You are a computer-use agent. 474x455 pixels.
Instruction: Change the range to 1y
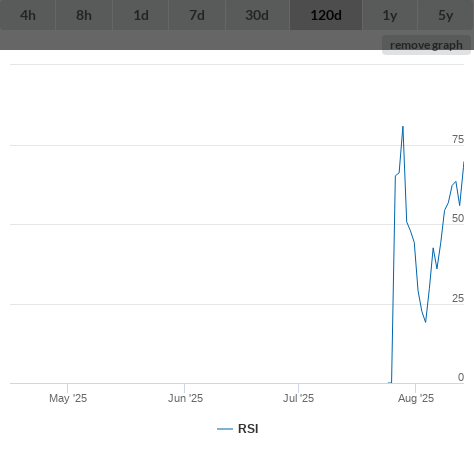click(x=390, y=15)
